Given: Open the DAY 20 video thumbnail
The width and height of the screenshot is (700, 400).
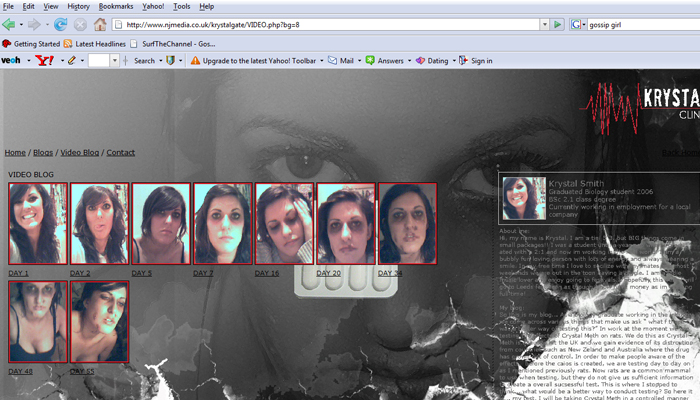Looking at the screenshot, I should [x=346, y=223].
